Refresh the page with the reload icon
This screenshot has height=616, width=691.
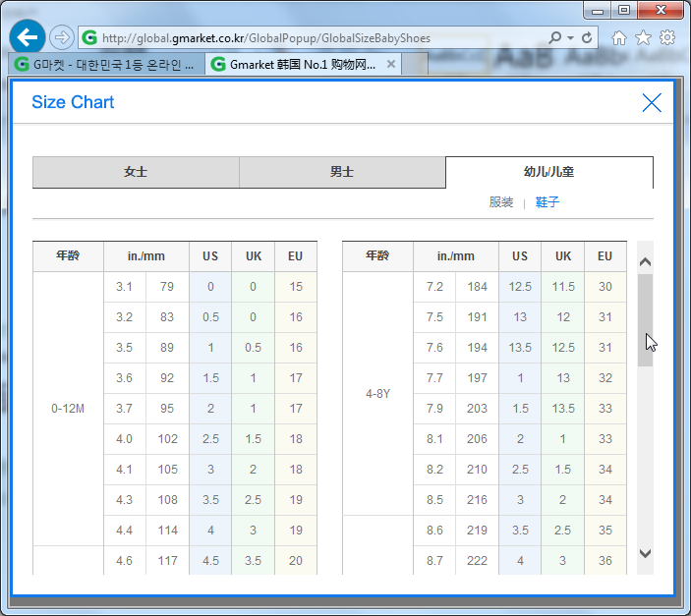(588, 38)
